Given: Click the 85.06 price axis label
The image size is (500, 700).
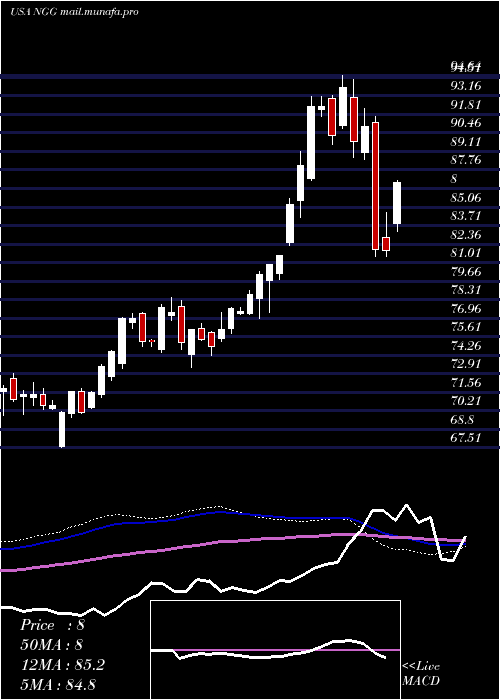Looking at the screenshot, I should [466, 197].
